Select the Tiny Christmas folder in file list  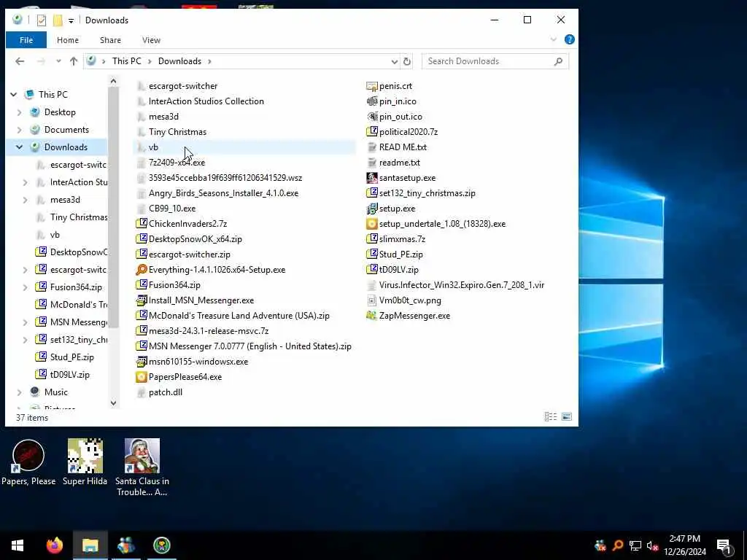coord(177,132)
